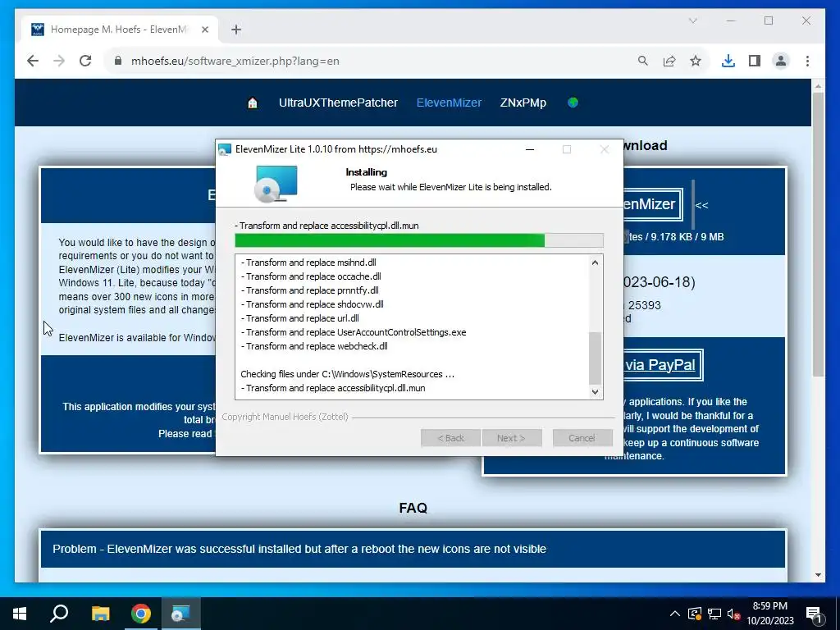Click the installation progress bar
Viewport: 840px width, 630px height.
coord(419,240)
